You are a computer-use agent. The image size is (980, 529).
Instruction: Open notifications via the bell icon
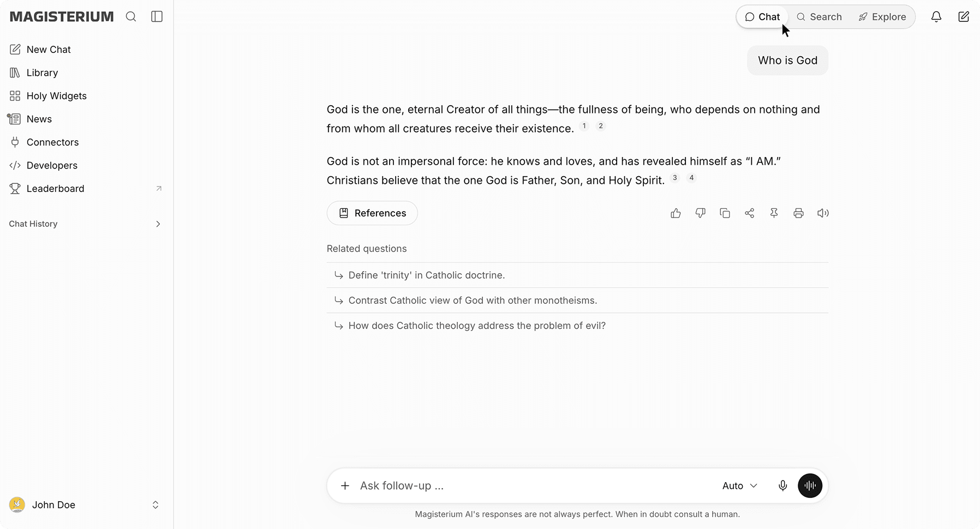click(936, 17)
